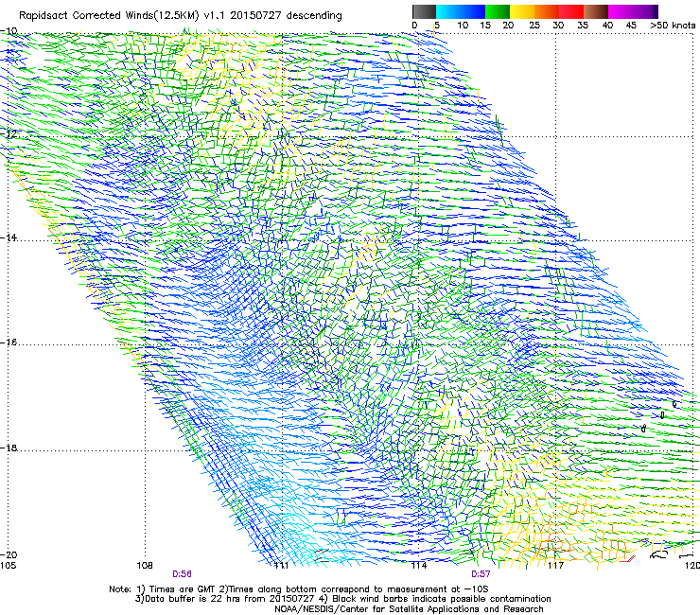Click the NOAA/NESDIS credit line
Image resolution: width=700 pixels, height=615 pixels.
click(x=409, y=609)
